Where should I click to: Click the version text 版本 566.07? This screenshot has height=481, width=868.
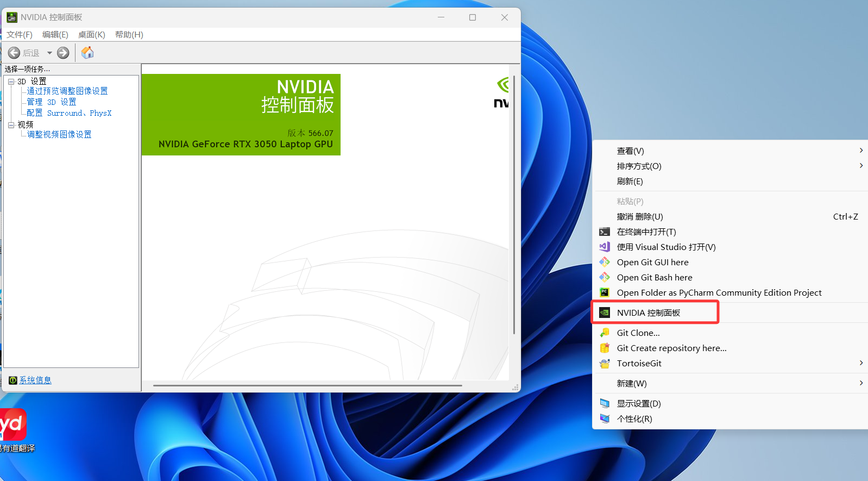pyautogui.click(x=310, y=133)
